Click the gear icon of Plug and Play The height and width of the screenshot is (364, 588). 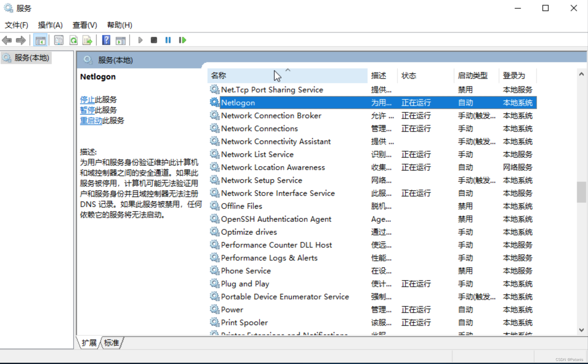[x=214, y=283]
